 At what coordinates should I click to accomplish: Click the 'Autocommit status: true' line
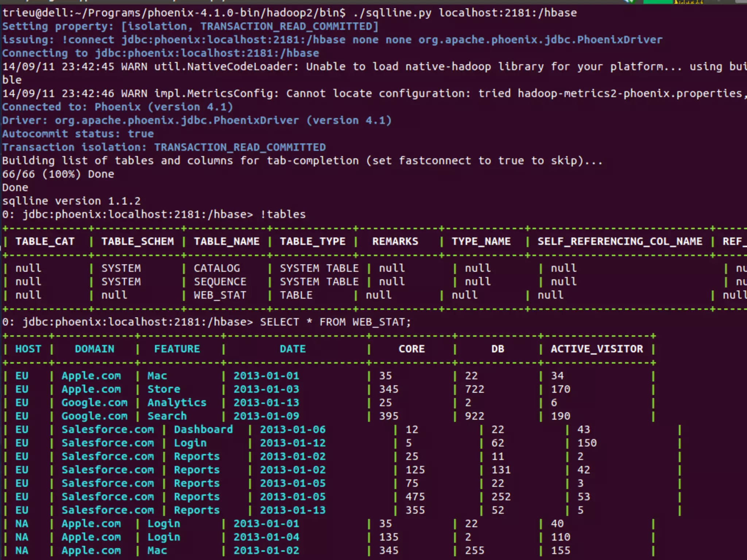click(x=78, y=134)
